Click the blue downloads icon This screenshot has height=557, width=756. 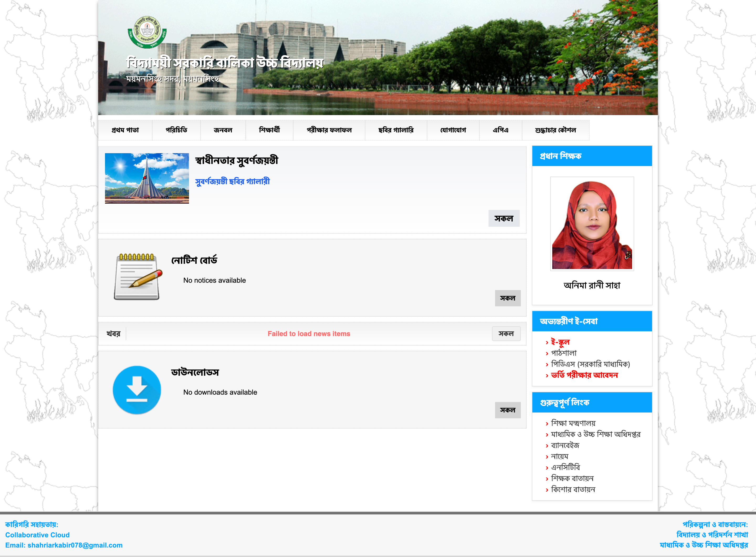coord(137,390)
